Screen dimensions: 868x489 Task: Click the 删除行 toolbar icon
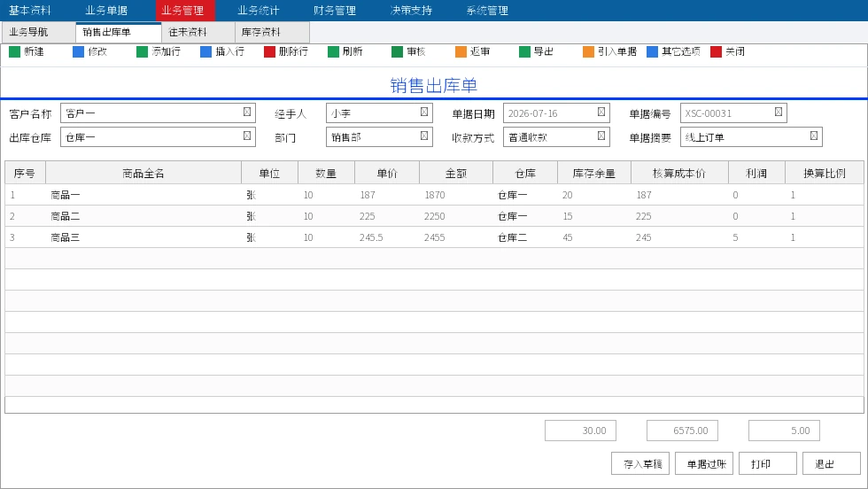[x=269, y=51]
